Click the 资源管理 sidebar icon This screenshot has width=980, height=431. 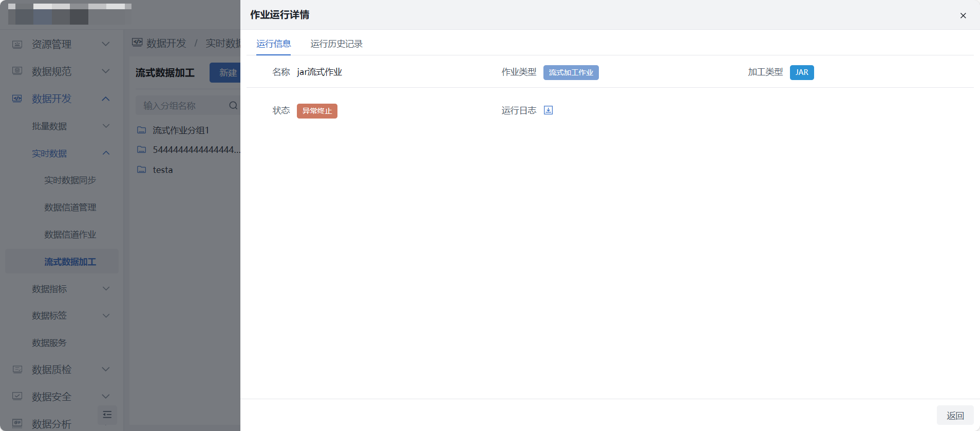tap(17, 45)
